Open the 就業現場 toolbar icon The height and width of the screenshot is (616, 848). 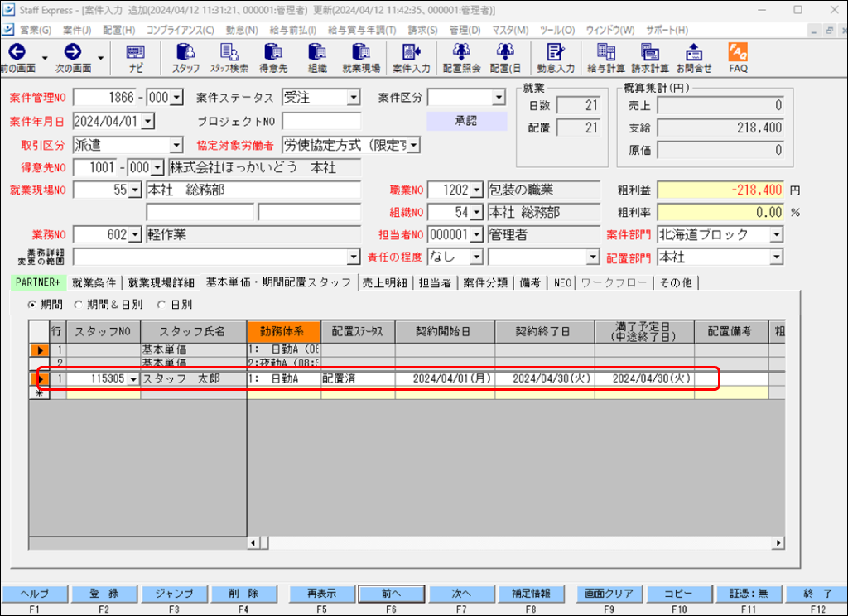(x=361, y=57)
